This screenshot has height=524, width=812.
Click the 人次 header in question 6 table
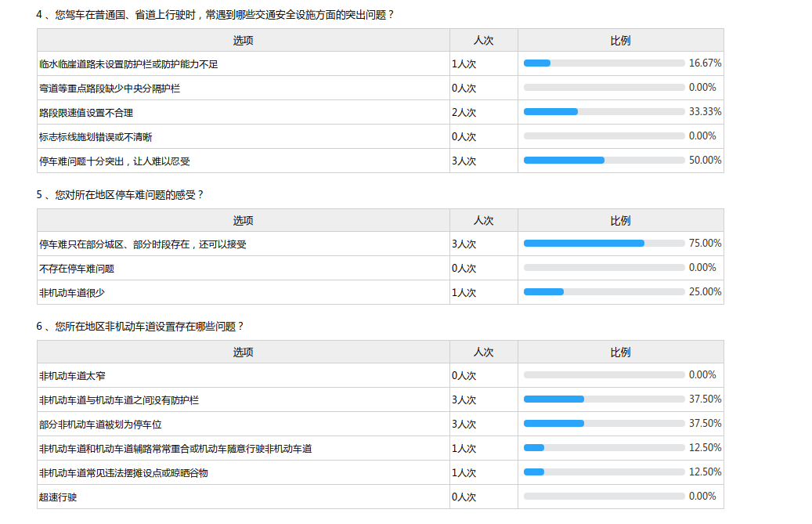click(x=483, y=352)
